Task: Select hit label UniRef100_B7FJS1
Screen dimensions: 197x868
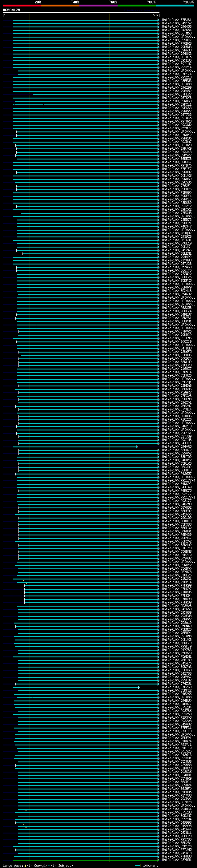Action: click(x=176, y=20)
